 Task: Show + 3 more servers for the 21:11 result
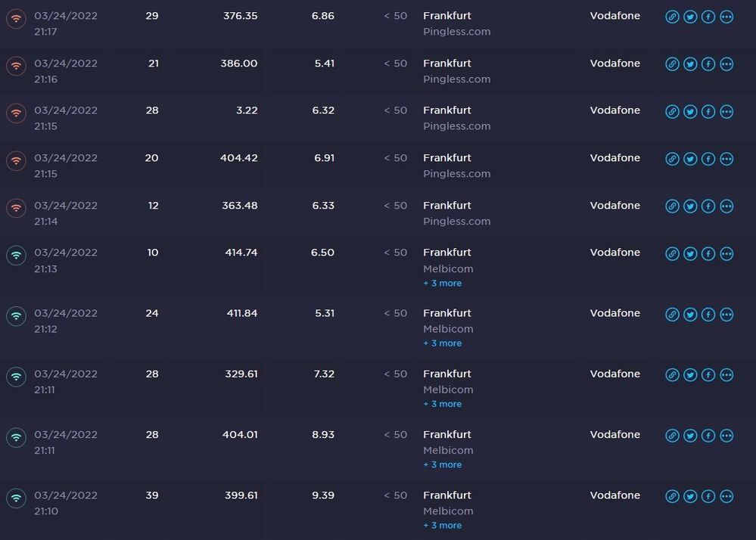pos(443,404)
